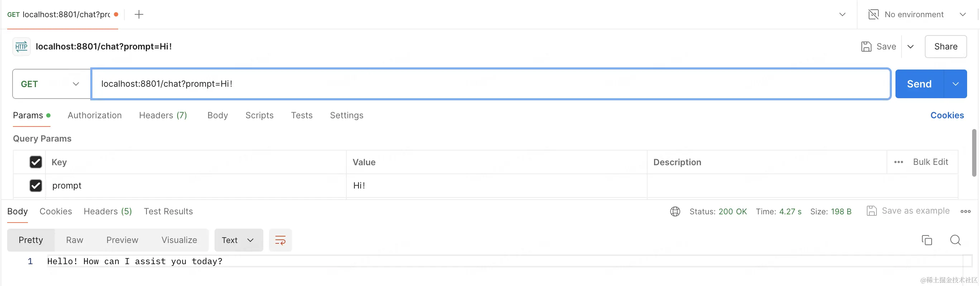Search the response with magnifier icon

(x=955, y=240)
